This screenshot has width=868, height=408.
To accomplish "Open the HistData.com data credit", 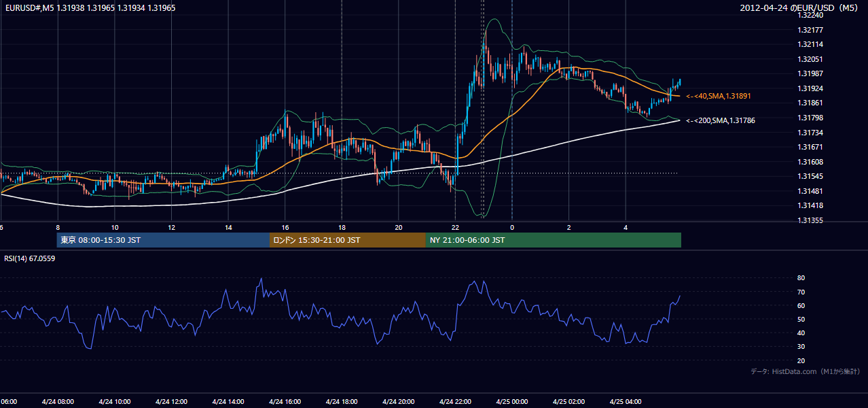I will coord(805,371).
